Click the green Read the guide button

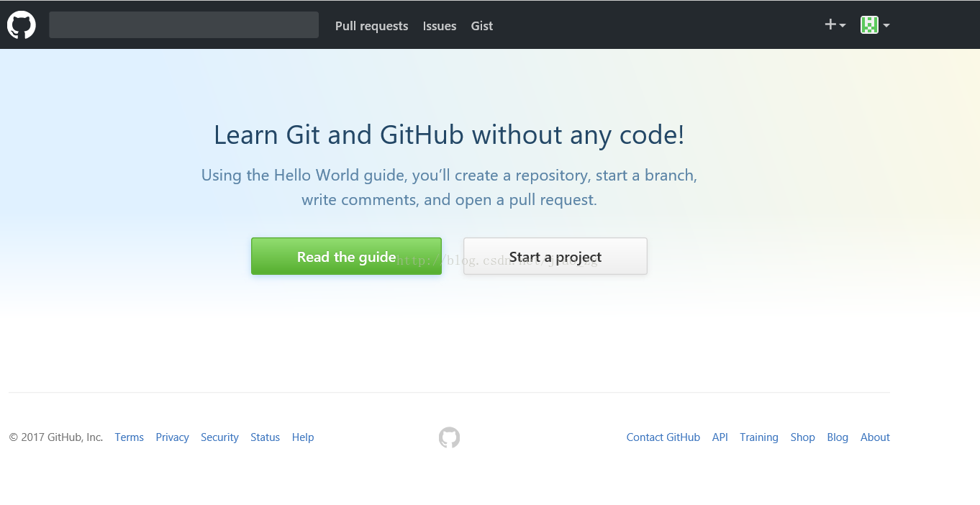346,256
